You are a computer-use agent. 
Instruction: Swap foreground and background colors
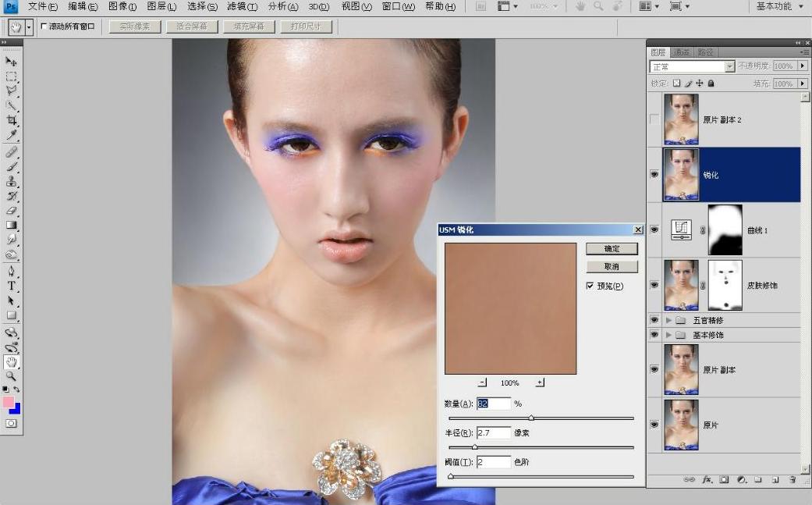point(17,389)
